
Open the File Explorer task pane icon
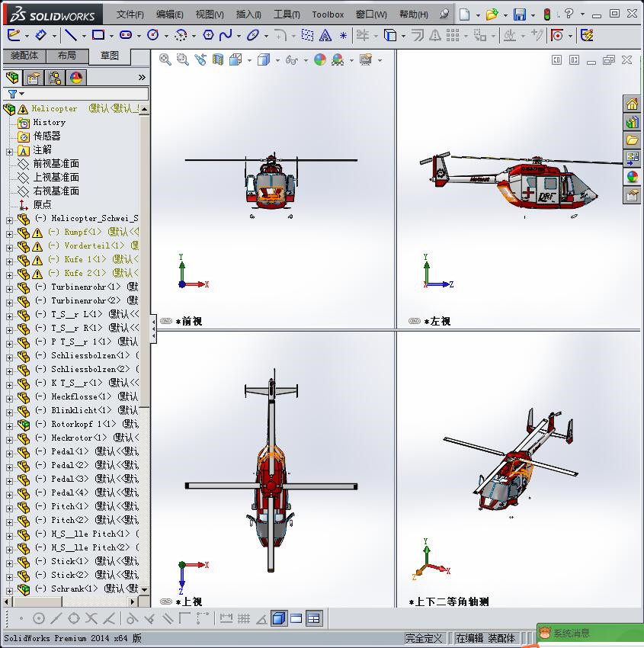pos(632,140)
